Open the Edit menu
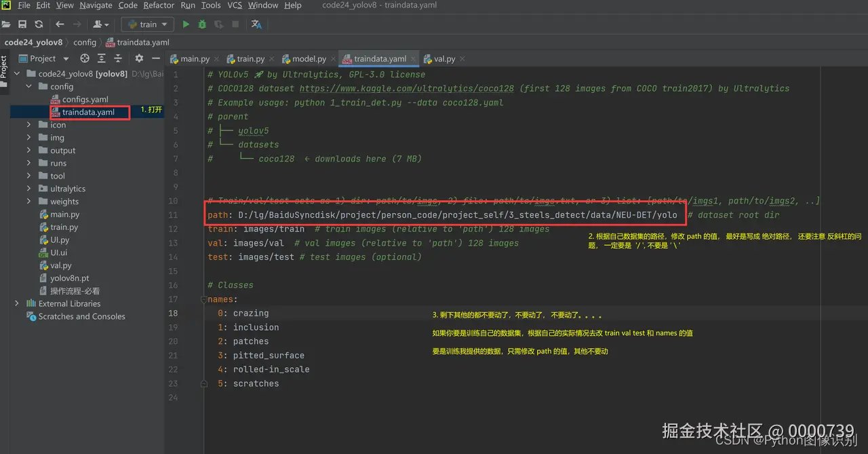This screenshot has height=454, width=868. click(x=43, y=5)
